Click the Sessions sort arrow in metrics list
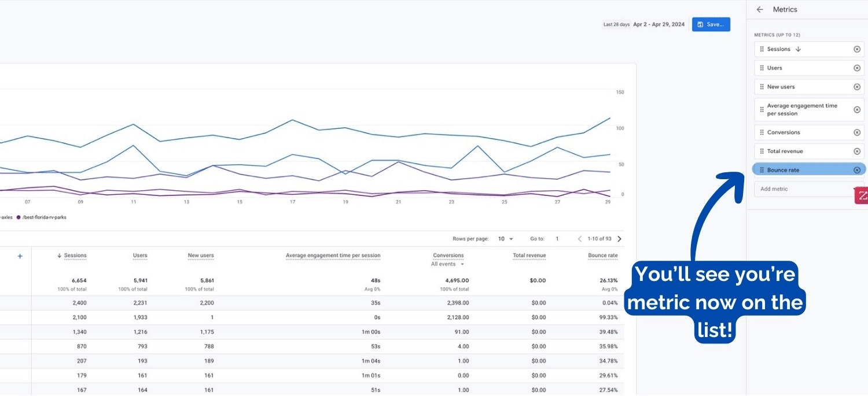The image size is (868, 396). [799, 49]
